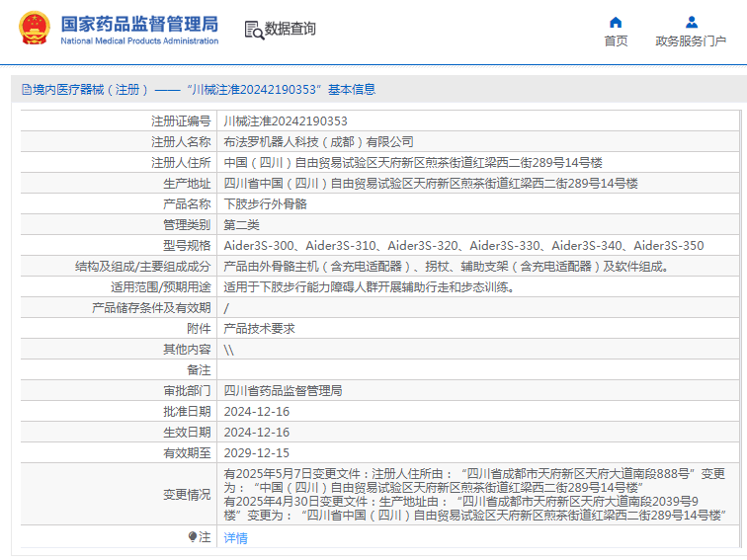Click the expiry date 2029-12-15
This screenshot has height=560, width=747.
[x=257, y=453]
